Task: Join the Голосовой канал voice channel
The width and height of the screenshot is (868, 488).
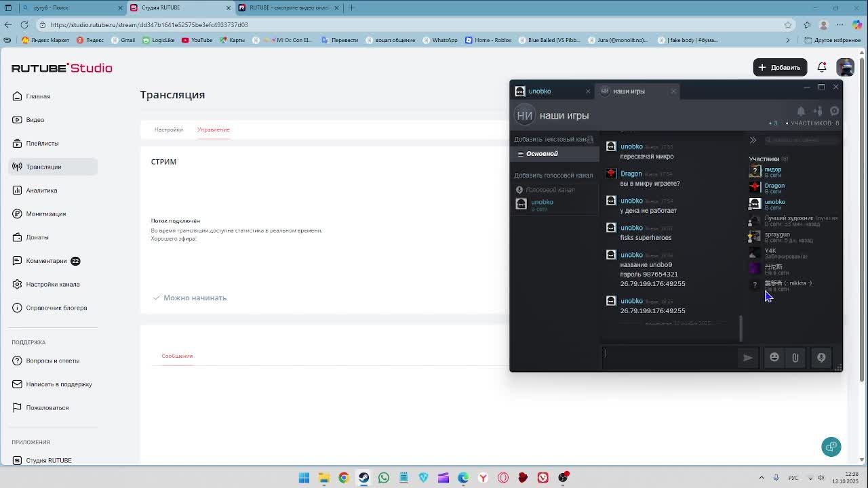Action: (x=550, y=190)
